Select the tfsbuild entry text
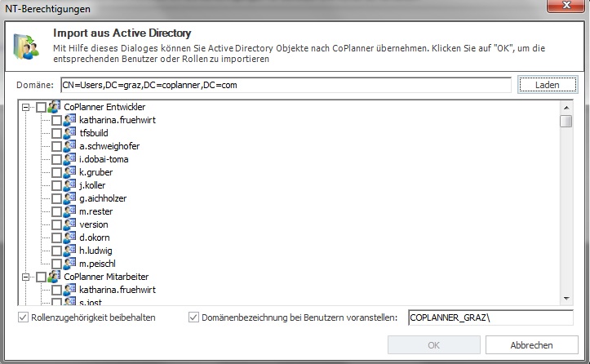Screen dimensions: 590x364 (x=94, y=133)
